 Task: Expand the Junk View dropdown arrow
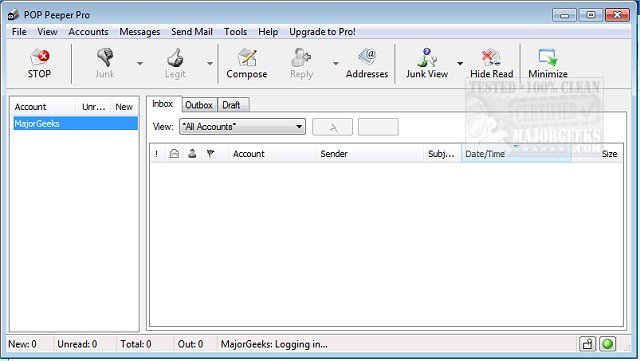coord(460,64)
